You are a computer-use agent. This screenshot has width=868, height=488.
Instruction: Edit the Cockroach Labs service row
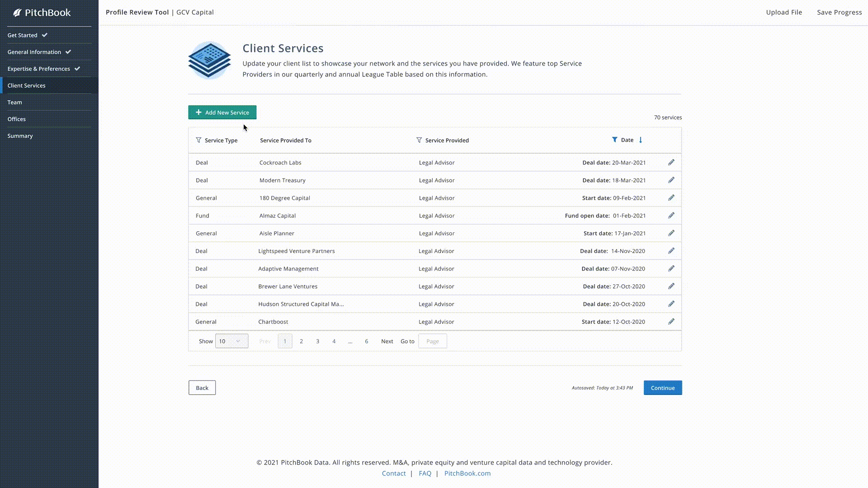[x=671, y=162]
